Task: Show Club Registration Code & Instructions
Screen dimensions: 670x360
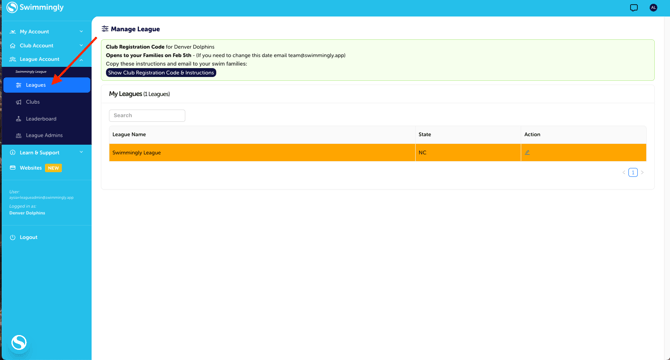Action: (x=161, y=73)
